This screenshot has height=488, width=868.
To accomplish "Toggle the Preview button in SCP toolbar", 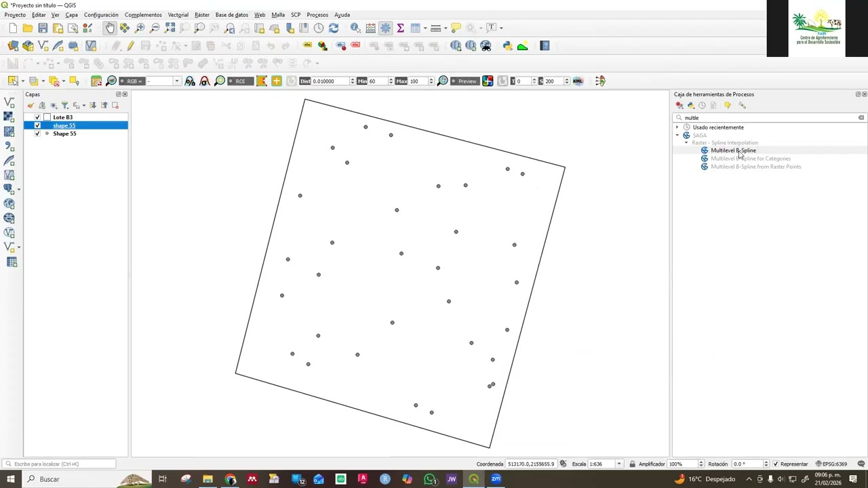I will click(x=464, y=81).
